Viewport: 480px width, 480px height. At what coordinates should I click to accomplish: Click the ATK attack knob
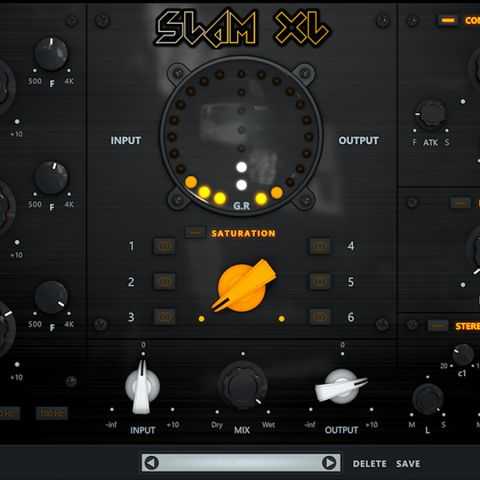pos(431,114)
